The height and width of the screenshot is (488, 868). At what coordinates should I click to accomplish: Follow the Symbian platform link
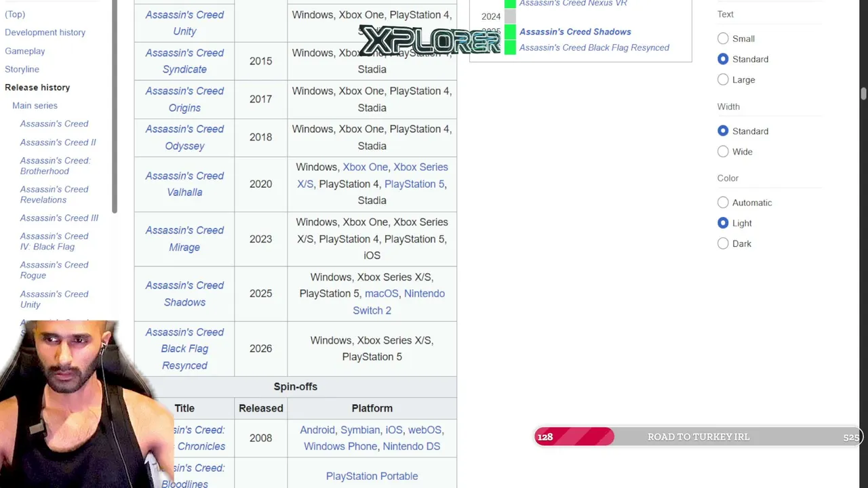(x=360, y=430)
